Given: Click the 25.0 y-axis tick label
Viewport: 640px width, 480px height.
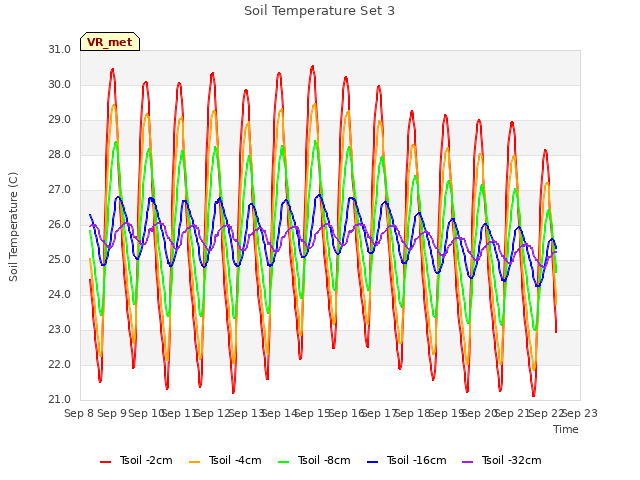Looking at the screenshot, I should 60,260.
